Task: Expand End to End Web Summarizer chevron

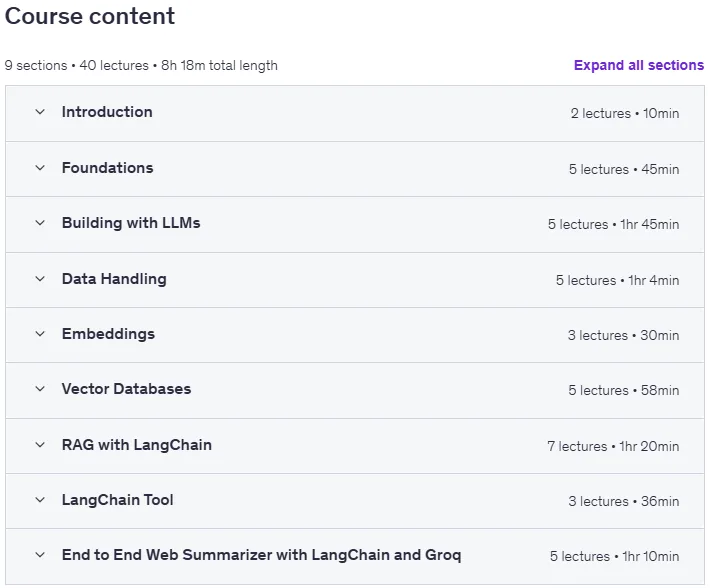Action: pos(40,555)
